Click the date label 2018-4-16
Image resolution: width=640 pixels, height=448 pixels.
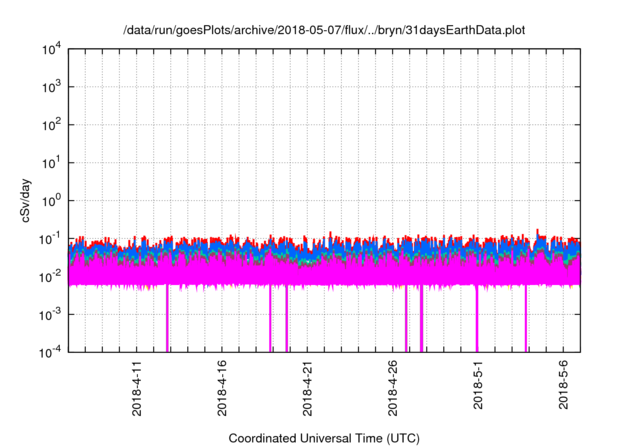(222, 388)
